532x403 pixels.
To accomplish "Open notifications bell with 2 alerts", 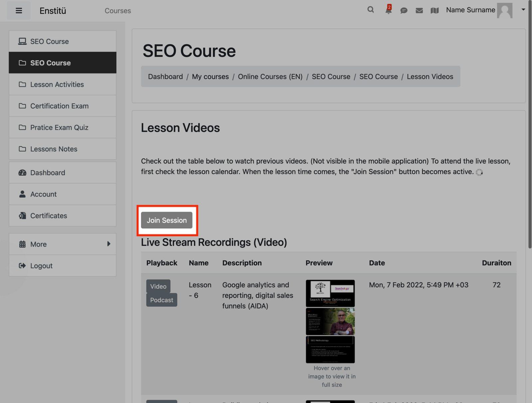I will (388, 10).
